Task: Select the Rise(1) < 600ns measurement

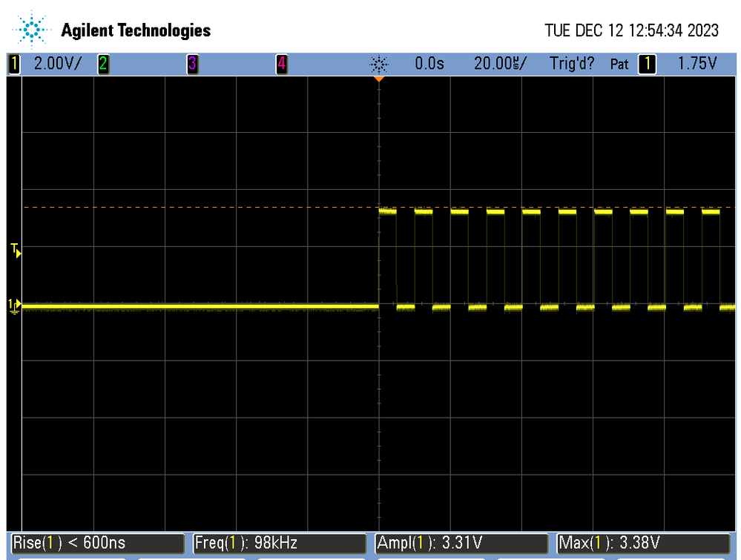Action: [98, 543]
